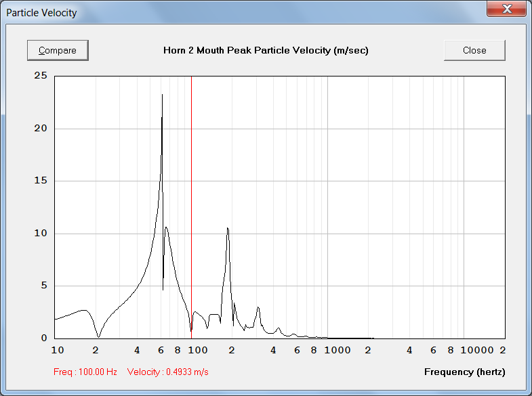Click the curve peak near 200 Hz
532x396 pixels.
tap(228, 229)
